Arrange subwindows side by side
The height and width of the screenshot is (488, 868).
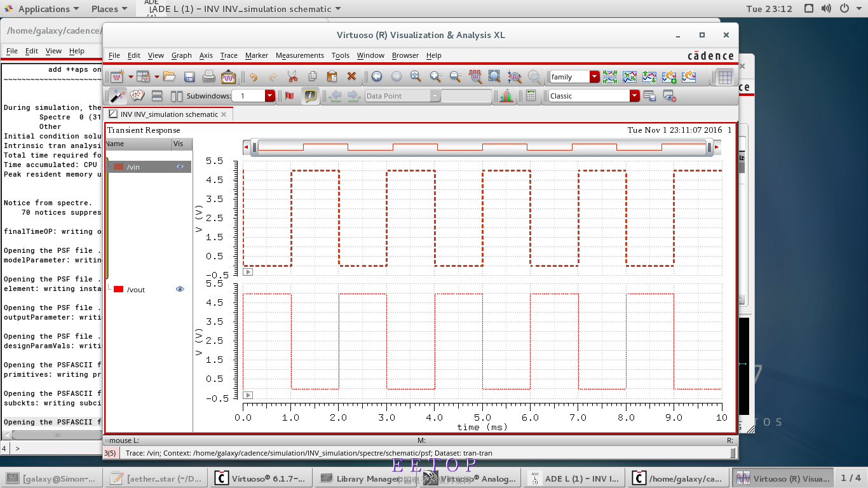[176, 96]
